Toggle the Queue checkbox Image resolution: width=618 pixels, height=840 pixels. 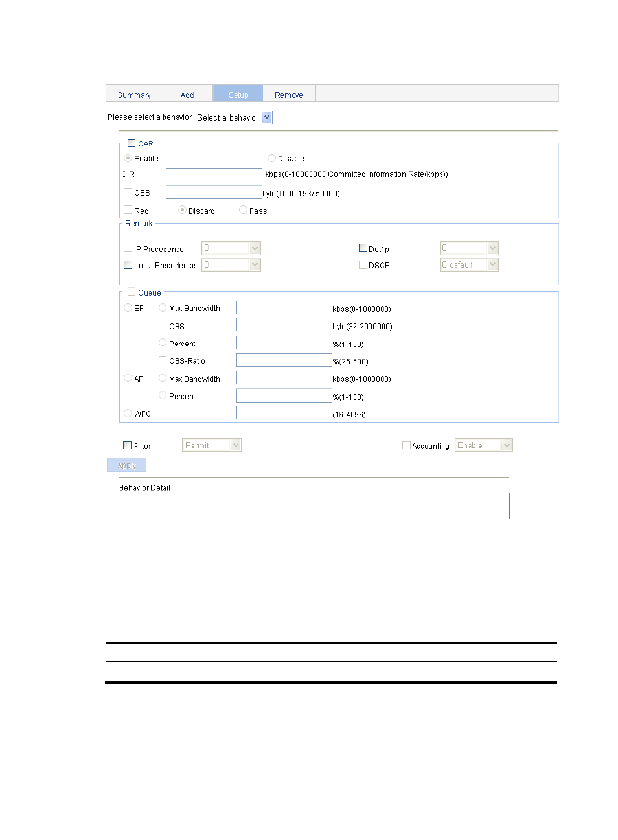pos(132,292)
